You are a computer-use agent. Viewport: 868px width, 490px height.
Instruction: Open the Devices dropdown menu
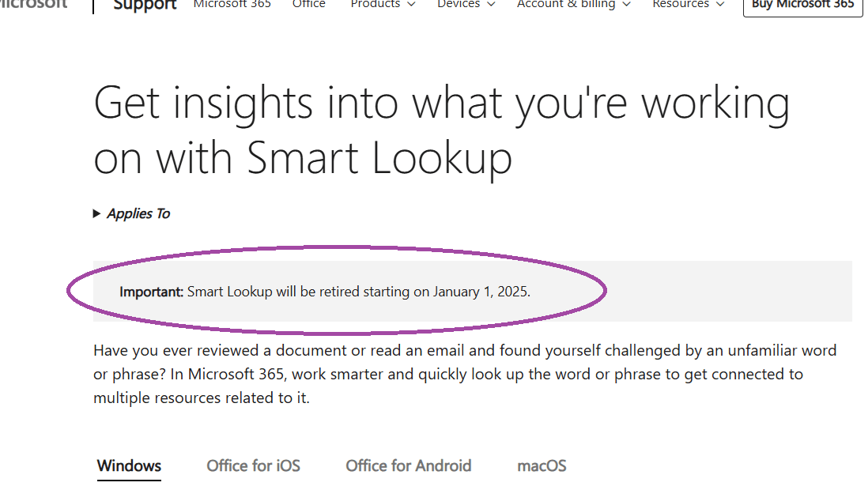[x=466, y=5]
